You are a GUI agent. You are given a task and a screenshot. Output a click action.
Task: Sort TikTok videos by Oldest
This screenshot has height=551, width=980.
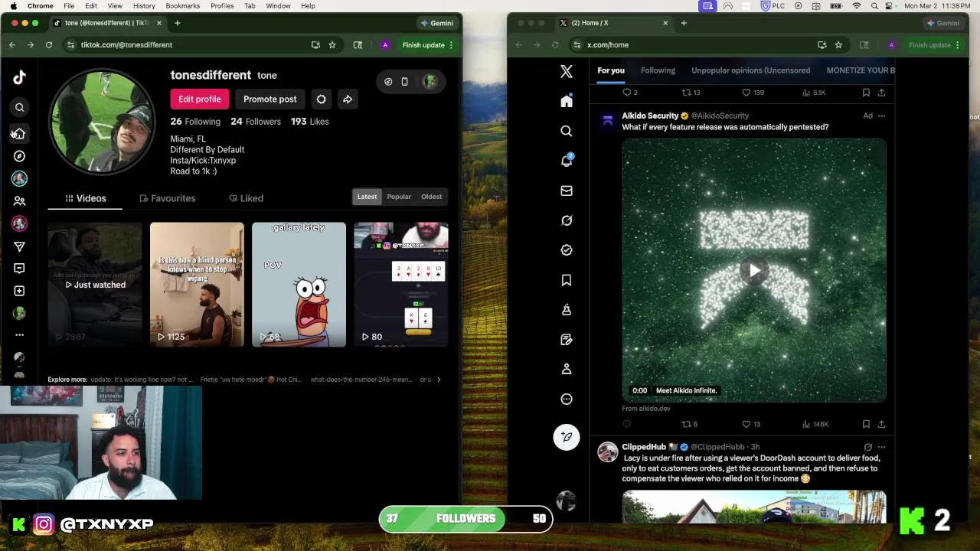click(431, 197)
